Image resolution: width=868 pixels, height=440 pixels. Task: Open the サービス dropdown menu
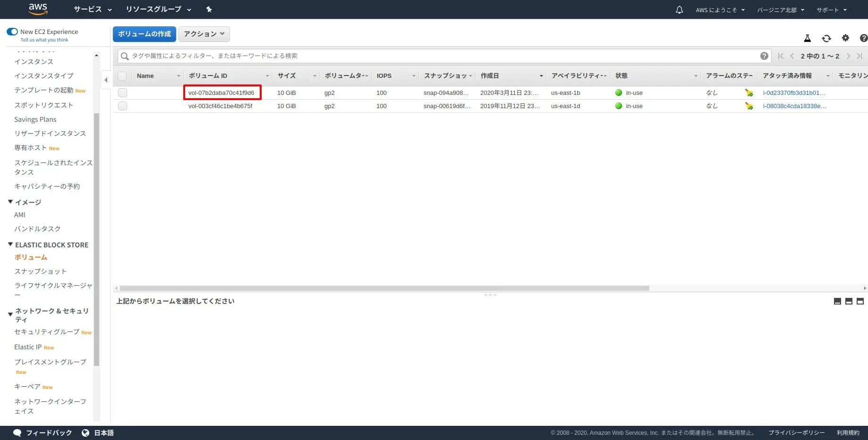[x=93, y=9]
